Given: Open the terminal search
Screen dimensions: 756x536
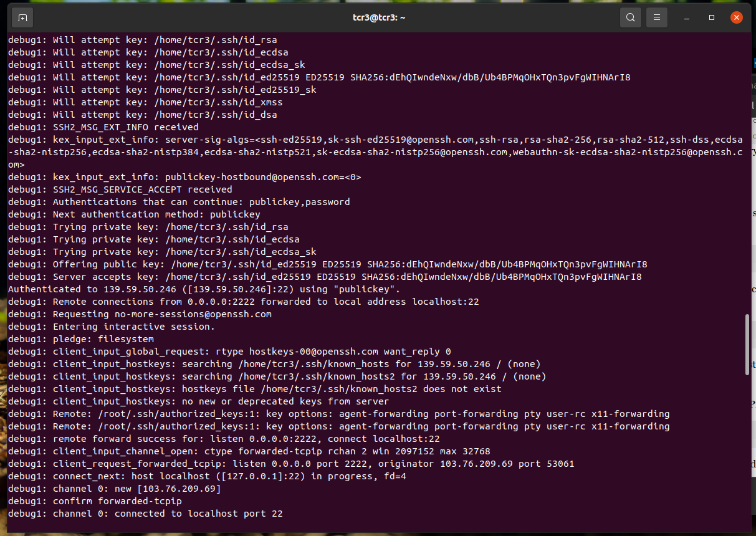Looking at the screenshot, I should click(x=630, y=17).
